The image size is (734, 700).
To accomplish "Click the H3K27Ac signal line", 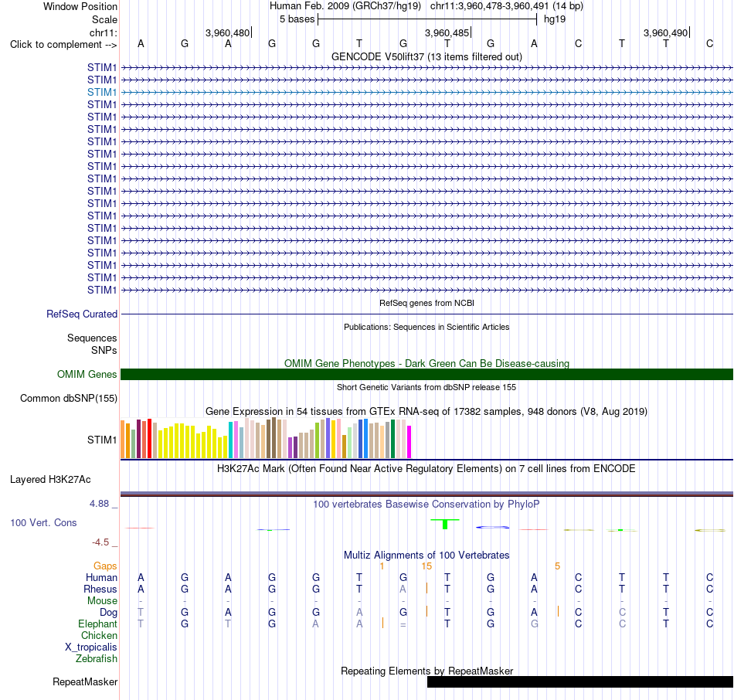I will [x=426, y=494].
